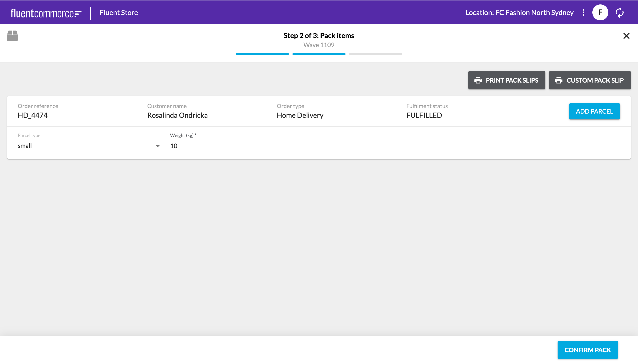Click the third progress step indicator

click(x=375, y=54)
